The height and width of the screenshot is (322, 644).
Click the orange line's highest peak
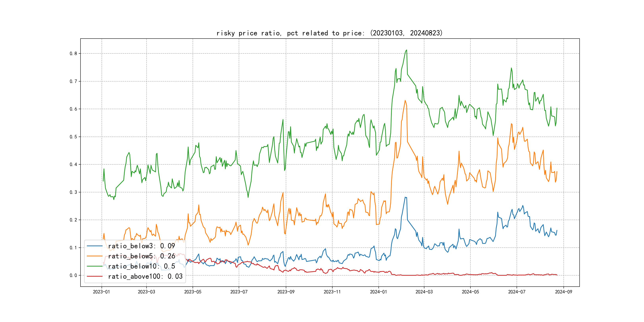pos(405,101)
